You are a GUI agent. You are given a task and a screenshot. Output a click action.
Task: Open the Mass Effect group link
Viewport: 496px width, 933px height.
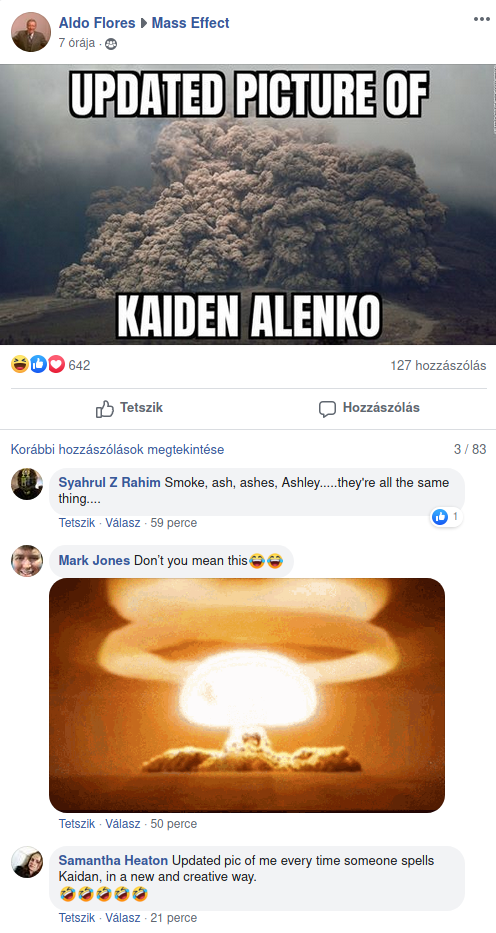pyautogui.click(x=190, y=23)
